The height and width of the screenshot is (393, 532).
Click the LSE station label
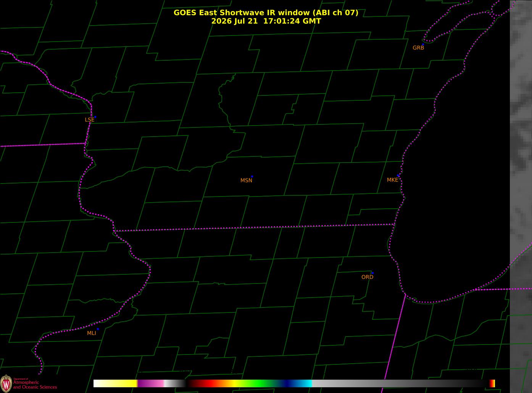click(x=89, y=120)
